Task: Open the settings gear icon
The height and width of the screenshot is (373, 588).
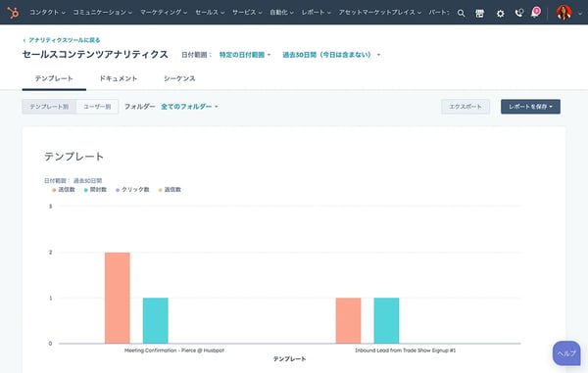Action: (500, 14)
